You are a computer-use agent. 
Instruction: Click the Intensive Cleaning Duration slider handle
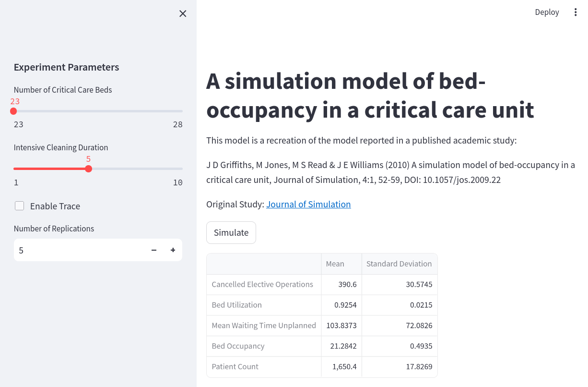pyautogui.click(x=88, y=169)
